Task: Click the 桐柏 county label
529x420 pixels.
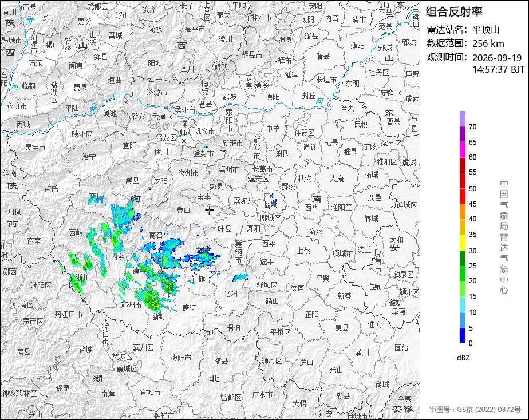Action: (x=234, y=327)
